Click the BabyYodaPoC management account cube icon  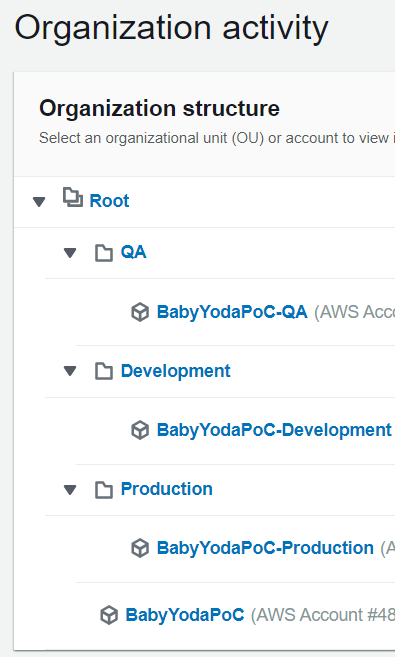click(109, 616)
